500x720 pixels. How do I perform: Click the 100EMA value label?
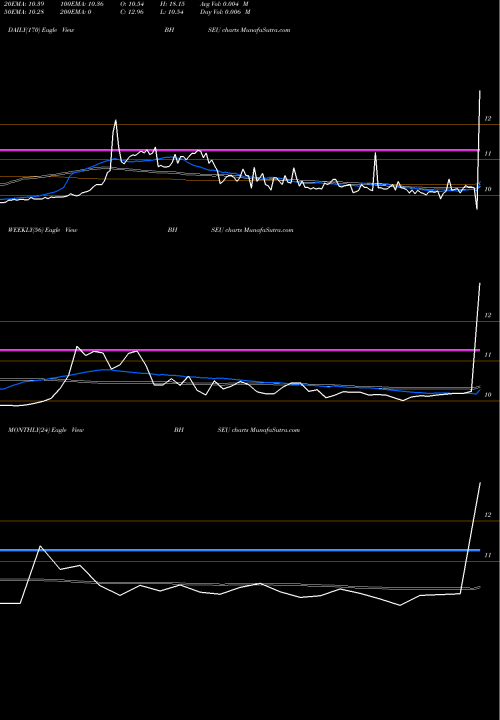(x=84, y=3)
